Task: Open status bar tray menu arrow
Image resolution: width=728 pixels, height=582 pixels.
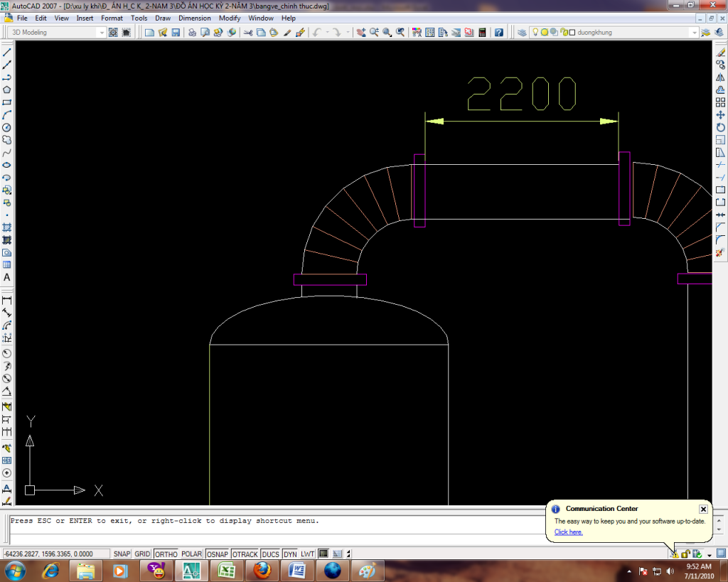Action: coord(710,554)
